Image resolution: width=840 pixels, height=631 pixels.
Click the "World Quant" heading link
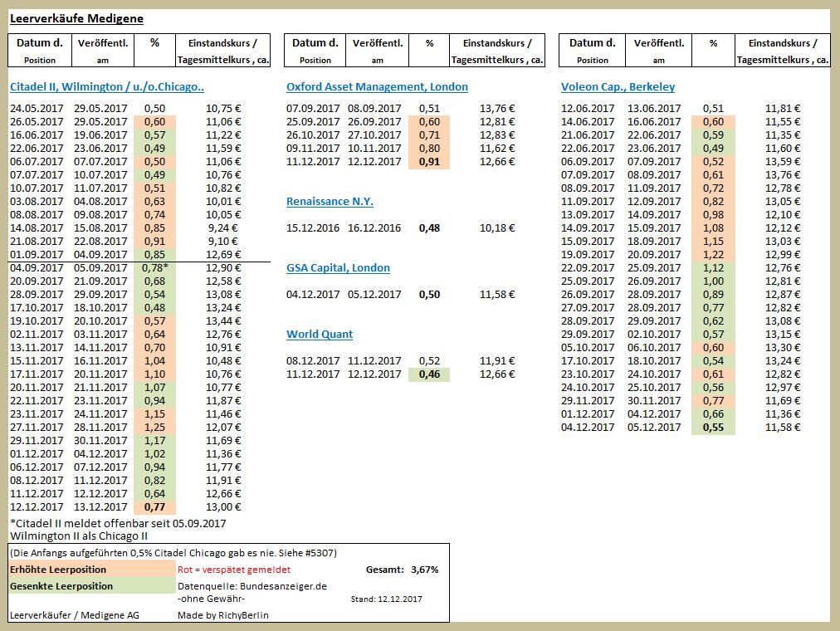(320, 334)
